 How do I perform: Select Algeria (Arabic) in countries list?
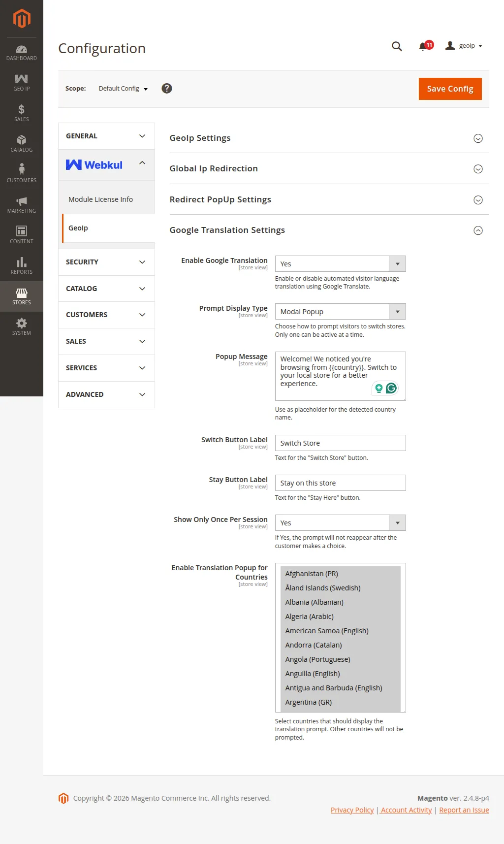(340, 617)
